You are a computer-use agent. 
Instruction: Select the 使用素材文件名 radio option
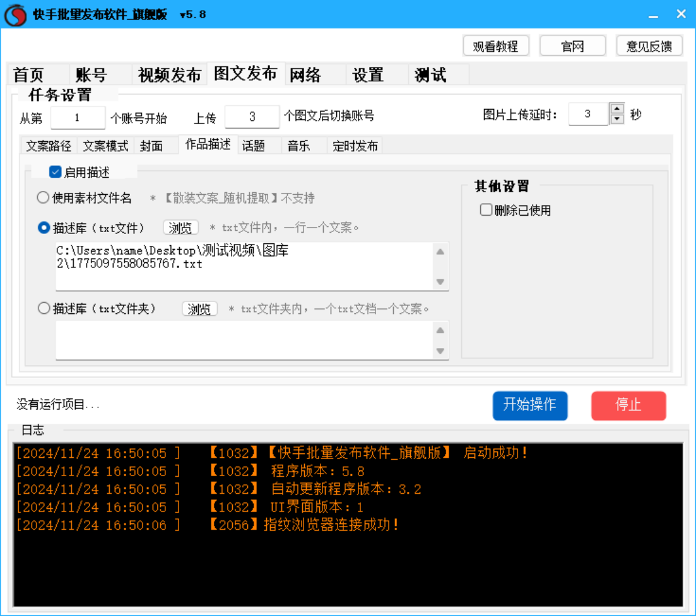(x=43, y=197)
